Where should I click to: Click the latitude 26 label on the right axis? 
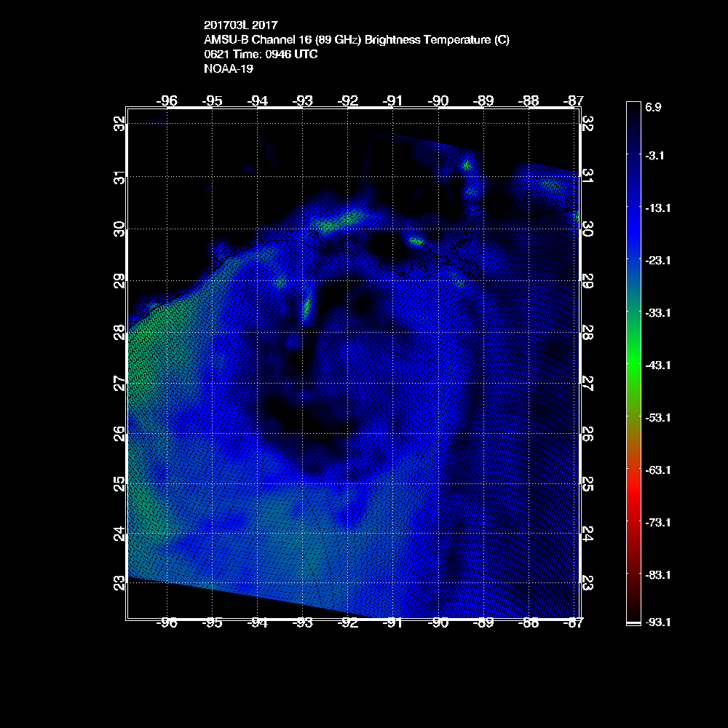coord(587,434)
